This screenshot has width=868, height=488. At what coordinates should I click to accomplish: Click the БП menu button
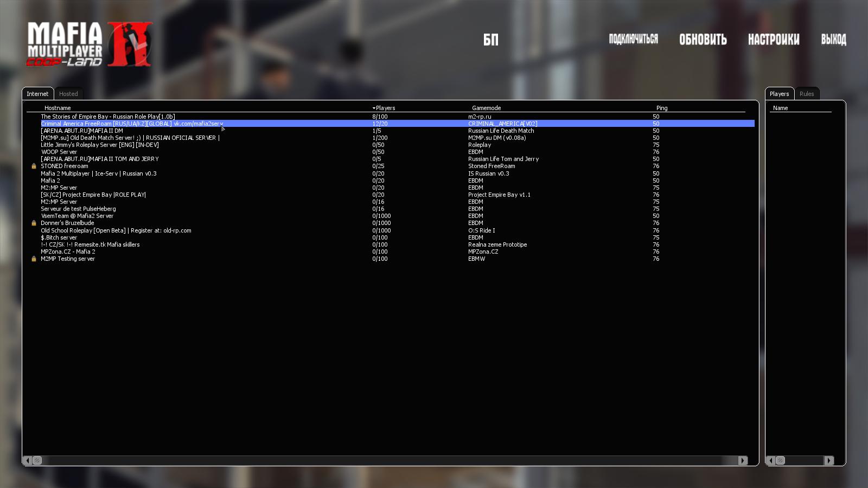tap(491, 40)
